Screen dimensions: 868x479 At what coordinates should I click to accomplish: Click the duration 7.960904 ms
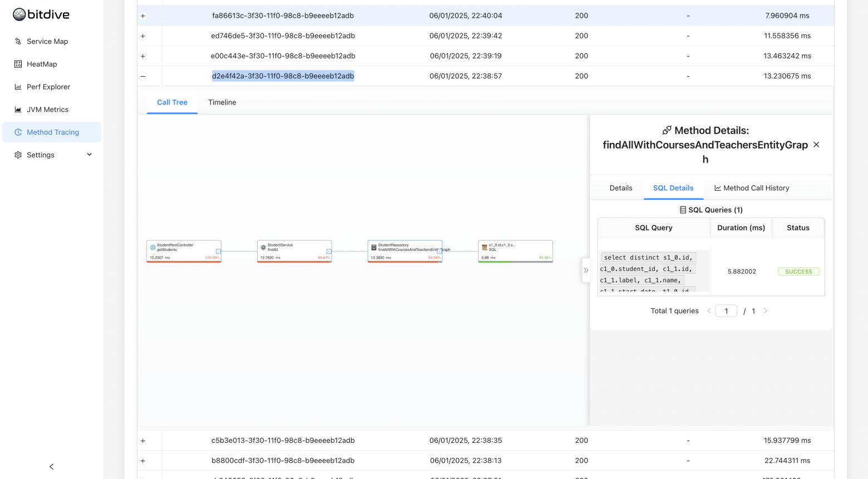point(787,16)
